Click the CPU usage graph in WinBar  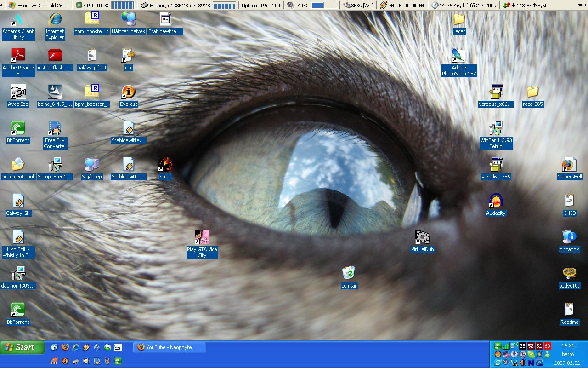pyautogui.click(x=123, y=6)
